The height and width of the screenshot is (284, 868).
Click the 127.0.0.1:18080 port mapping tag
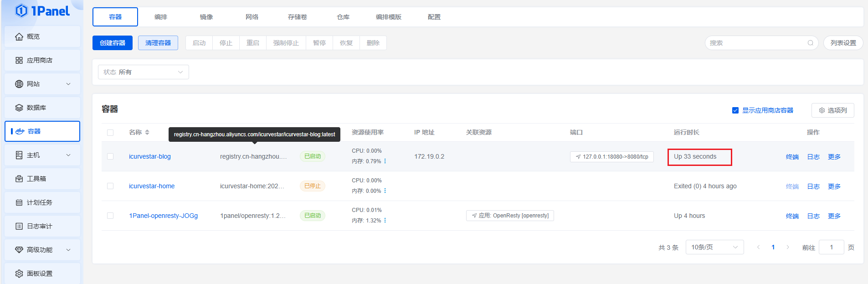(x=611, y=157)
